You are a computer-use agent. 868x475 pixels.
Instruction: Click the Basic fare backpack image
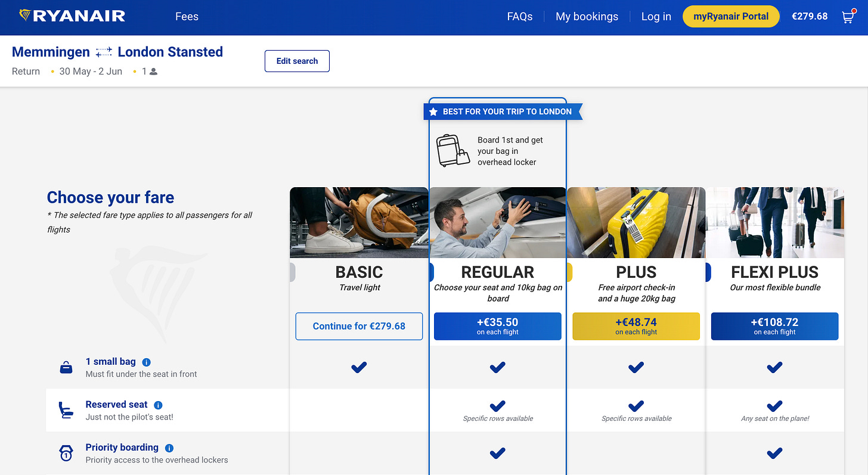coord(359,222)
